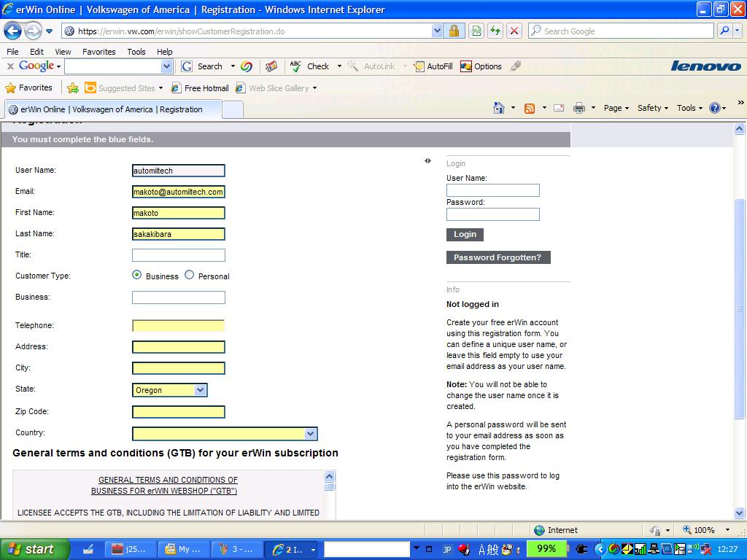Click the 99% battery indicator in taskbar
Image resolution: width=747 pixels, height=560 pixels.
546,549
